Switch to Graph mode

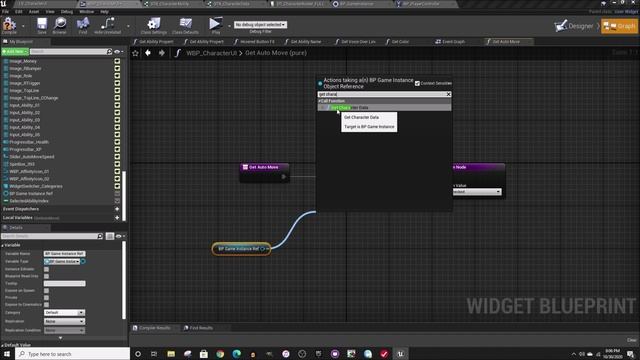619,26
